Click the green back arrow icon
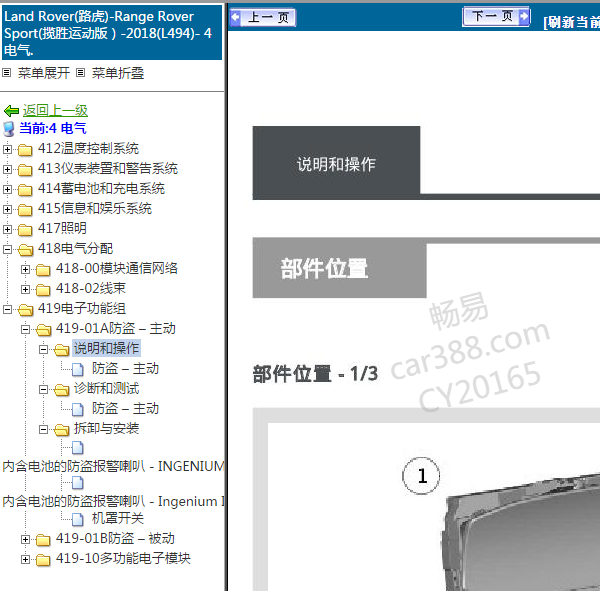The image size is (600, 591). pos(11,111)
